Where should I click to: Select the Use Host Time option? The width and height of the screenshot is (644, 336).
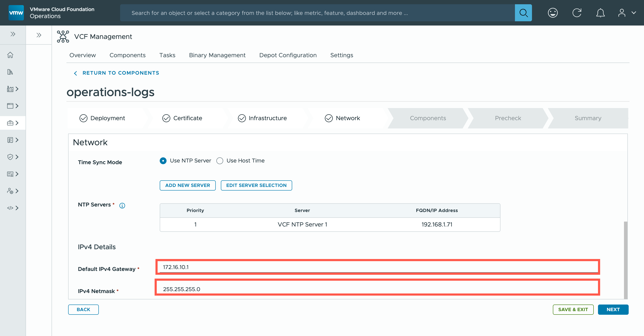[x=220, y=161]
